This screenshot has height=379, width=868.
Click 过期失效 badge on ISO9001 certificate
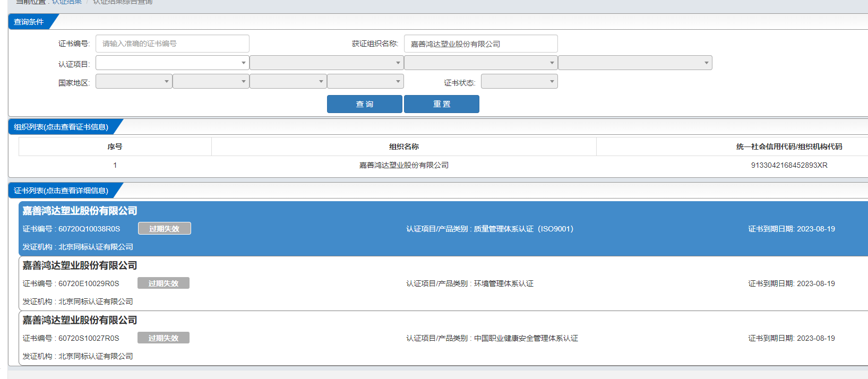click(x=164, y=228)
